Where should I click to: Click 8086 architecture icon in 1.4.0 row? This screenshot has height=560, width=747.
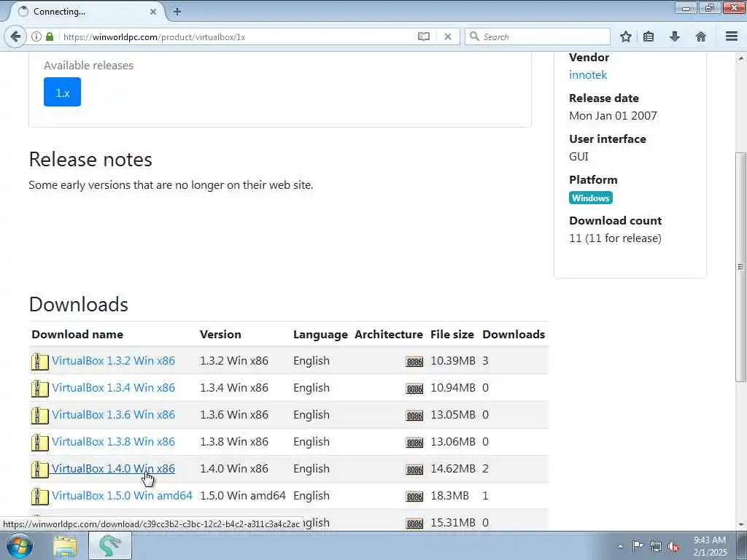414,470
